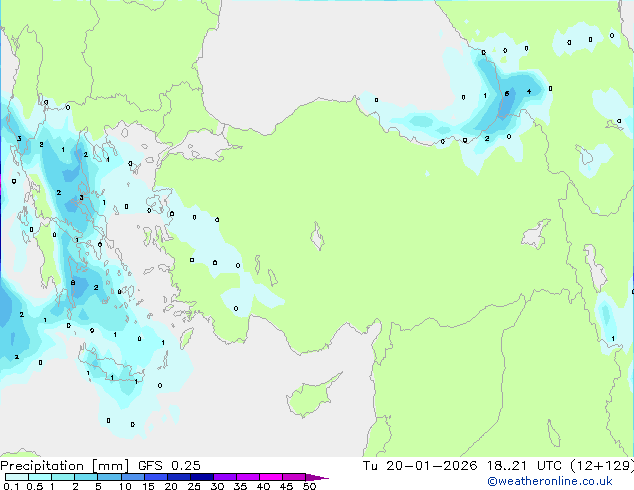This screenshot has height=490, width=634.
Task: Click the 30 mm purple legend swatch
Action: click(x=225, y=477)
